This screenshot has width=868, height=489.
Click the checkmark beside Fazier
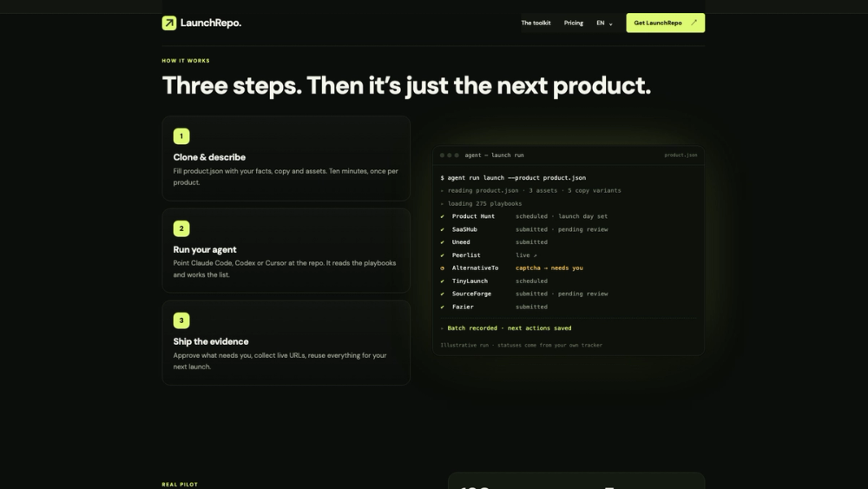pyautogui.click(x=443, y=307)
